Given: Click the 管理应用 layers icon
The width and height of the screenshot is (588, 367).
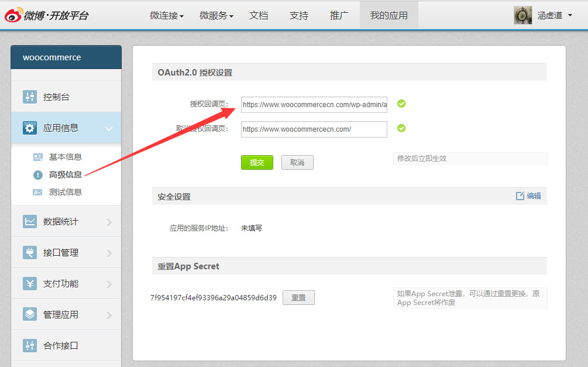Looking at the screenshot, I should click(30, 314).
